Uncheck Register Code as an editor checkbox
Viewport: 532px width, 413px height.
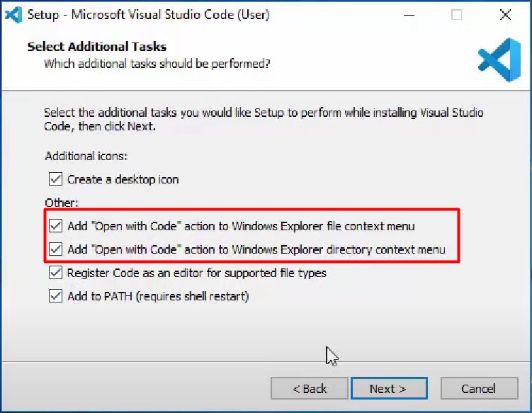tap(55, 273)
